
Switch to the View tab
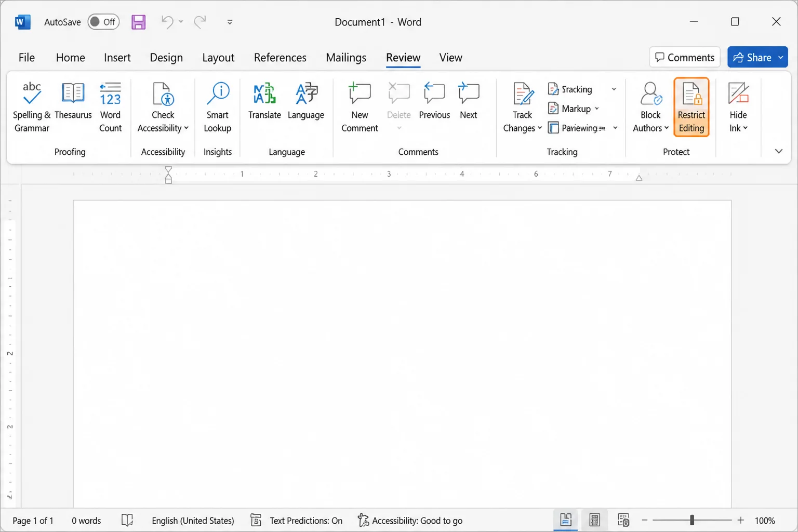pyautogui.click(x=450, y=58)
